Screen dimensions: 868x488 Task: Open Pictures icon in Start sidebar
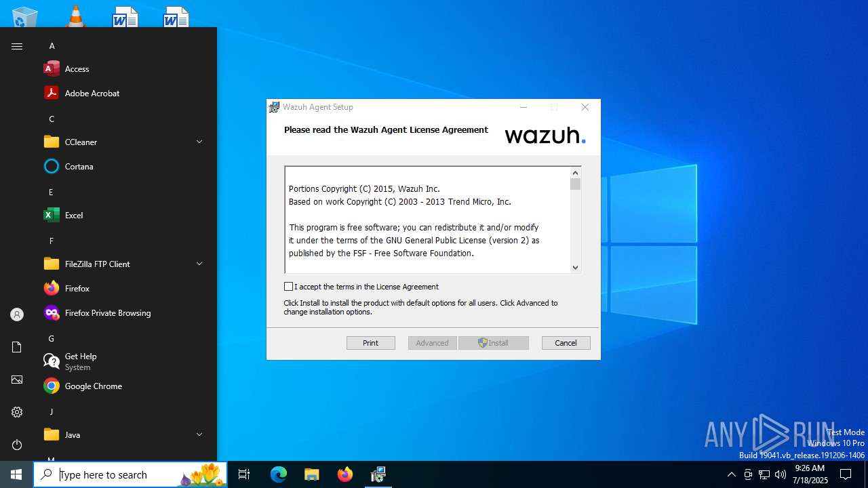[17, 380]
